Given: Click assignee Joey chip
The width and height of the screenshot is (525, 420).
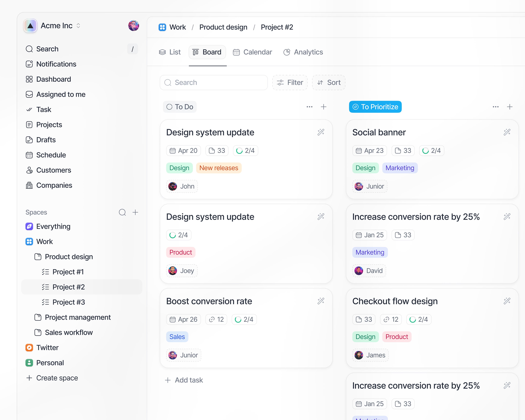Looking at the screenshot, I should click(182, 271).
